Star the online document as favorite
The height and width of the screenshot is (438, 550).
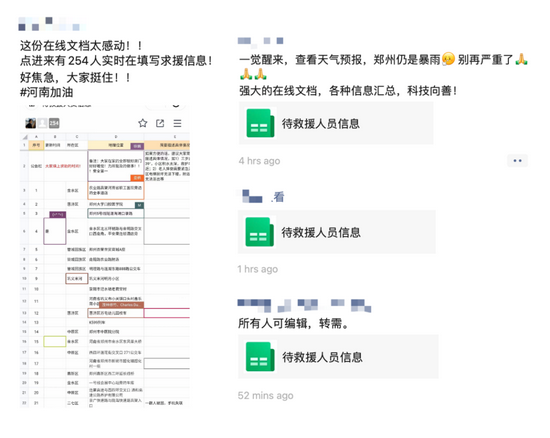click(x=142, y=123)
